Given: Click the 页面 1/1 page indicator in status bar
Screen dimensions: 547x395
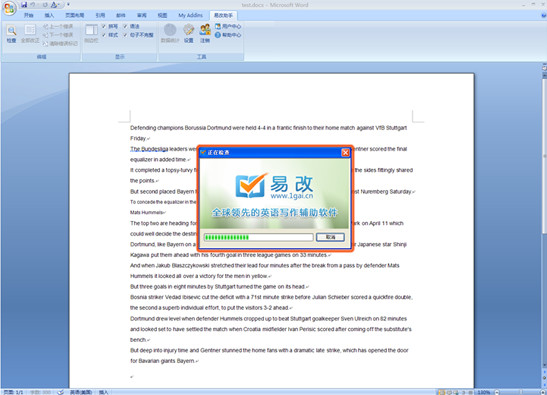Looking at the screenshot, I should coord(13,392).
